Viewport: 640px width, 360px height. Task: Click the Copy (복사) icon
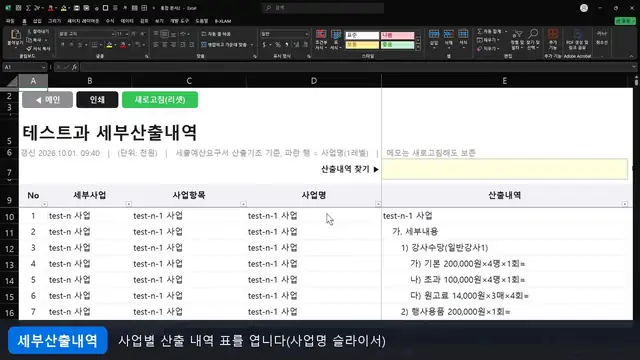(29, 40)
